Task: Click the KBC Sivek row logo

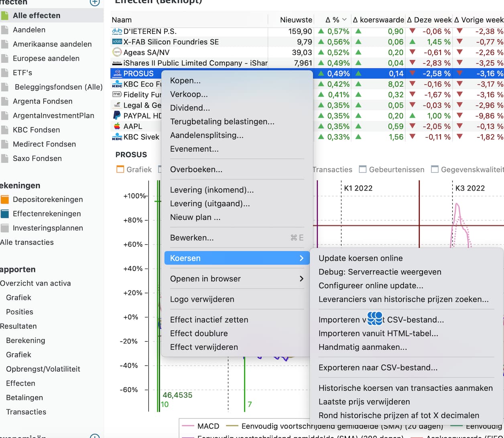Action: click(117, 137)
